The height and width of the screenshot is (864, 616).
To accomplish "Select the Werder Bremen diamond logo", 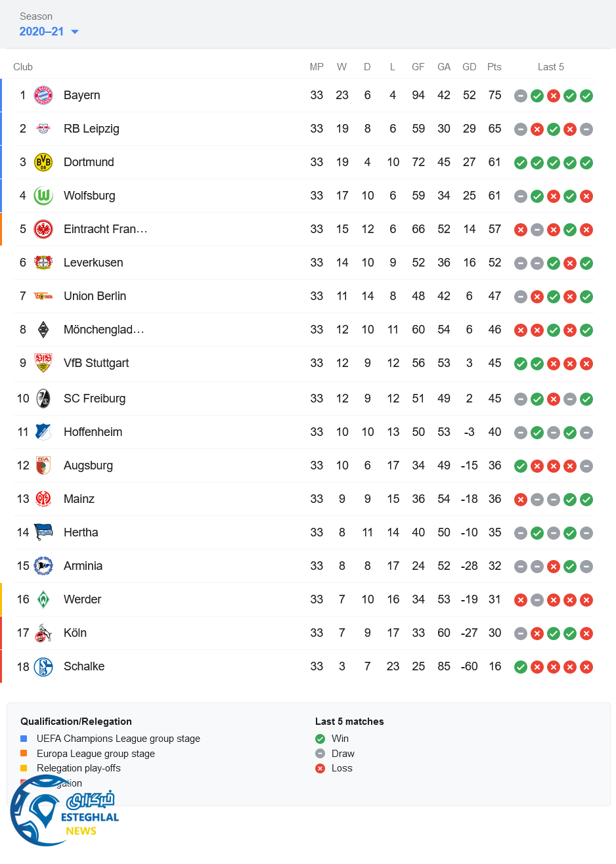I will click(43, 599).
